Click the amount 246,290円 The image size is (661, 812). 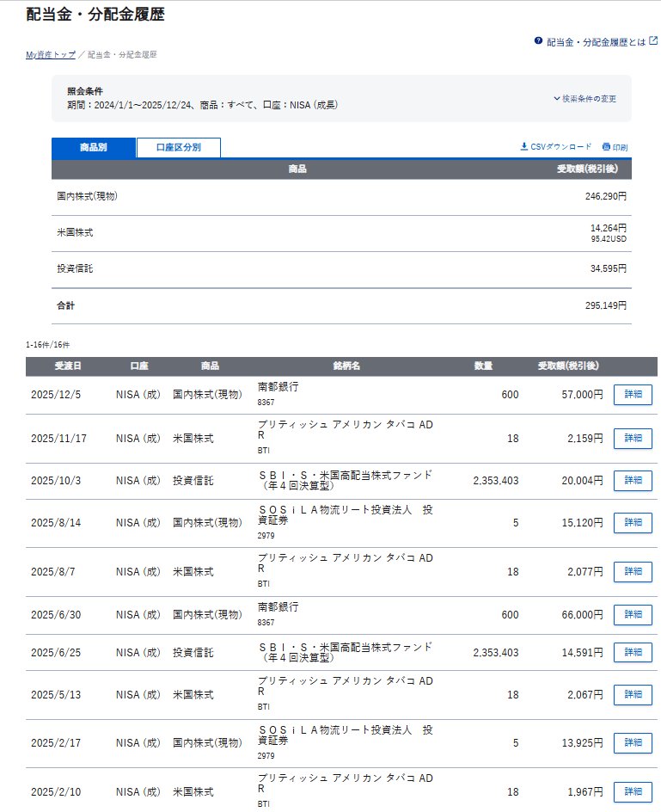click(x=606, y=196)
